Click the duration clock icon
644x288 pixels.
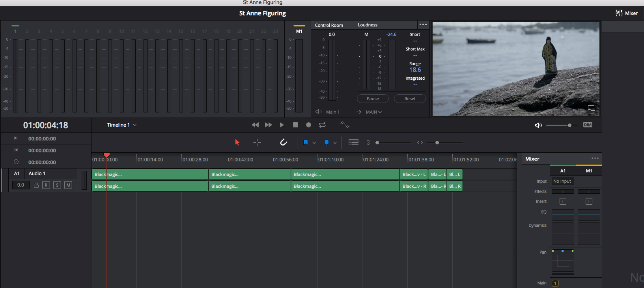tap(16, 162)
